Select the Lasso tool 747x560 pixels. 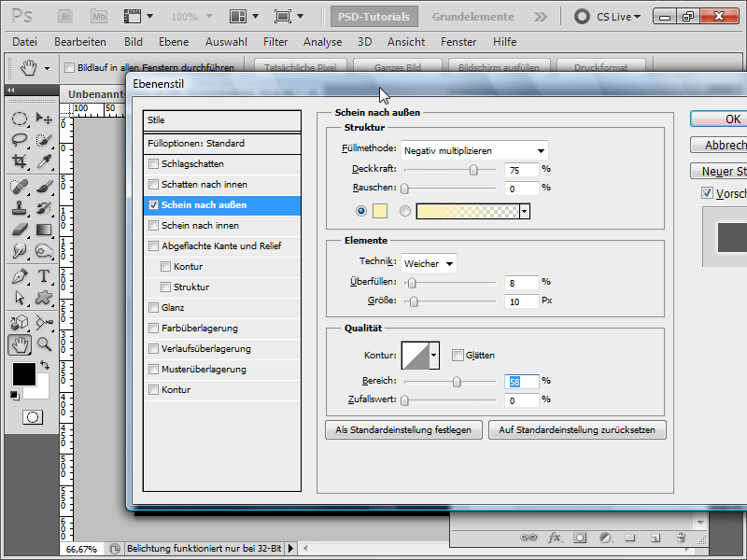pos(19,140)
